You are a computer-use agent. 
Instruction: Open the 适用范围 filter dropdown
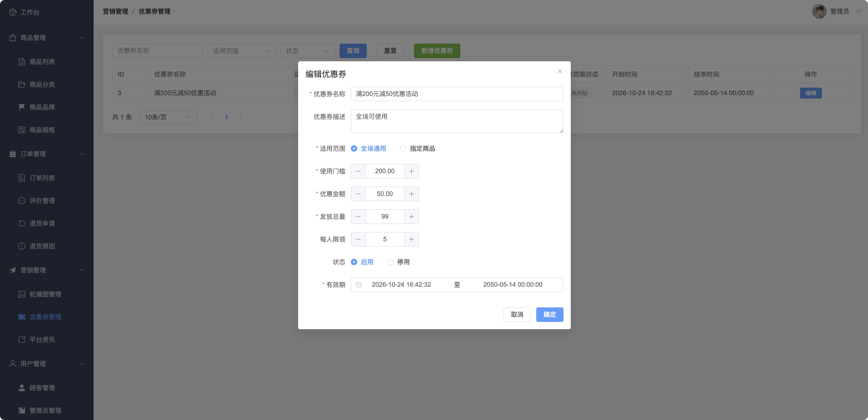[242, 51]
